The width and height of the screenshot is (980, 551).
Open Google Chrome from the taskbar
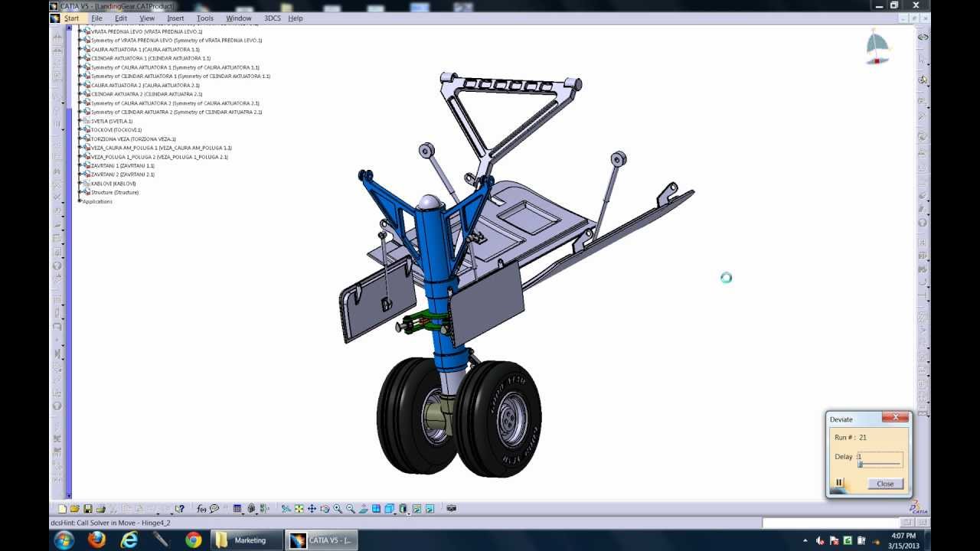tap(193, 540)
